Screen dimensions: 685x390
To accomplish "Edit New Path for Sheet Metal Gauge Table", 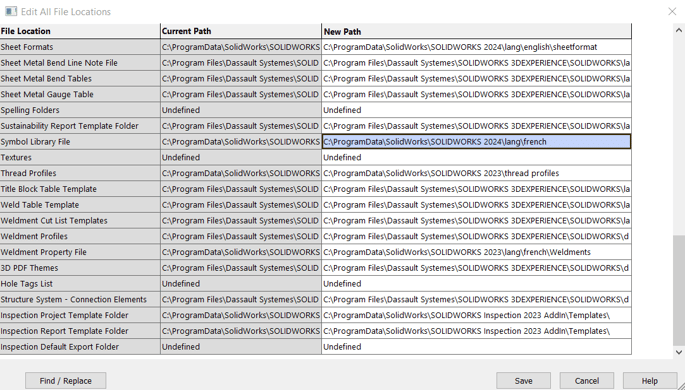I will (x=477, y=94).
